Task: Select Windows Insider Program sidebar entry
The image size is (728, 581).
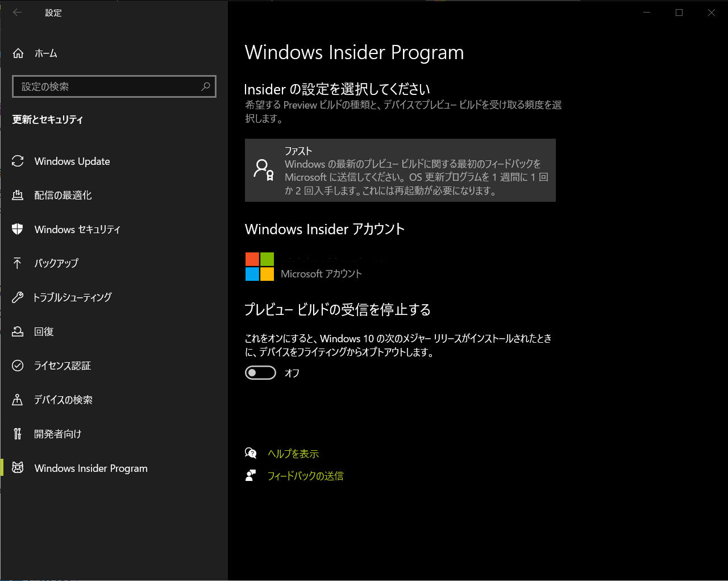Action: (114, 468)
